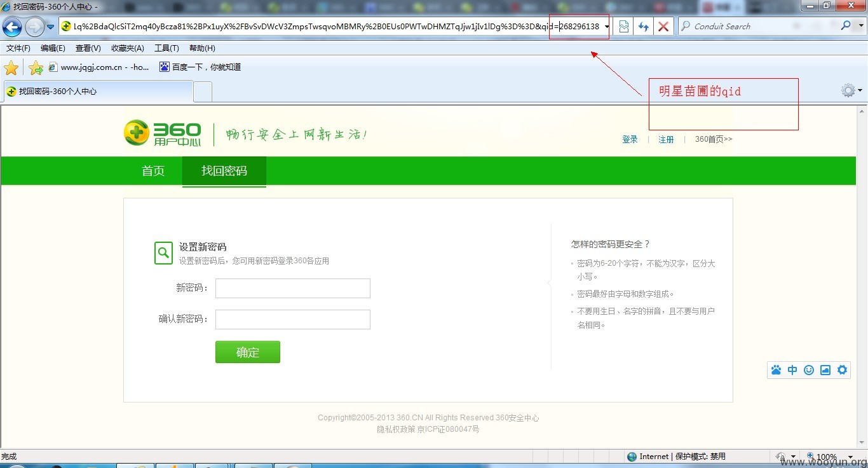868x468 pixels.
Task: Click the URL address bar field
Action: tap(331, 26)
